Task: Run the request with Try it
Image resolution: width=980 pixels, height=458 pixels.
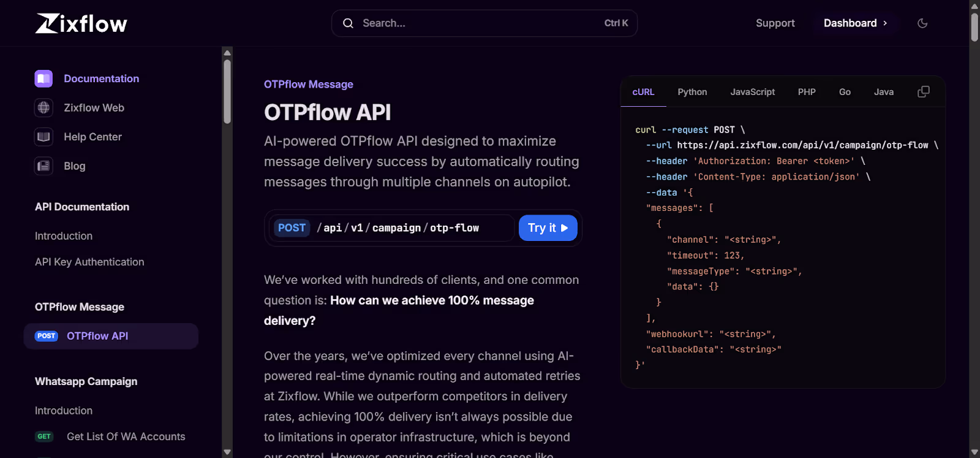Action: click(x=548, y=228)
